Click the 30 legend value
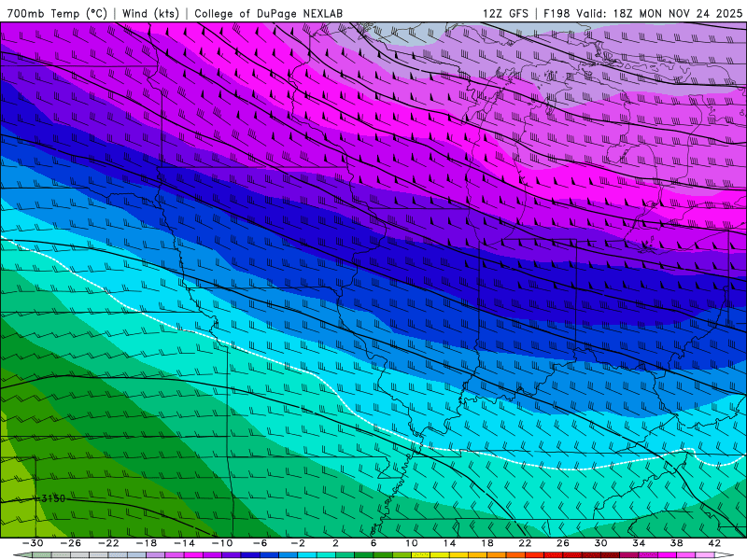747x560 pixels. (600, 543)
